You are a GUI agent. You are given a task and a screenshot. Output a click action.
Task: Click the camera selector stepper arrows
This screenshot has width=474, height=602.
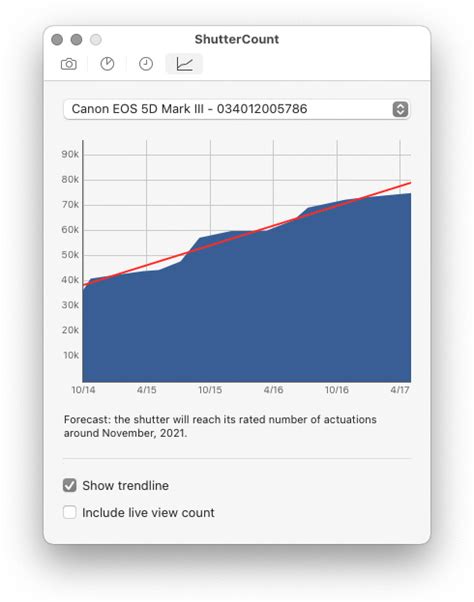tap(400, 109)
